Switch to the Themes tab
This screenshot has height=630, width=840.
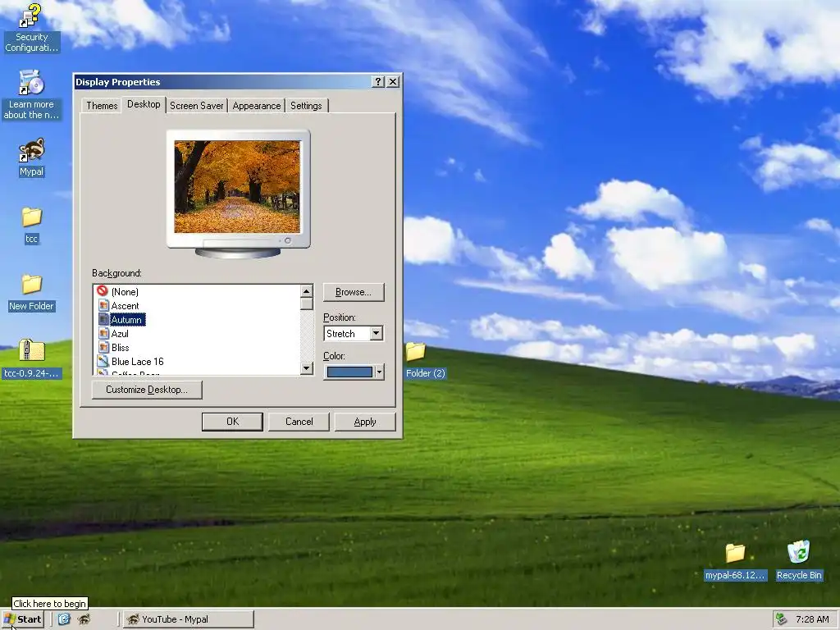pyautogui.click(x=101, y=106)
